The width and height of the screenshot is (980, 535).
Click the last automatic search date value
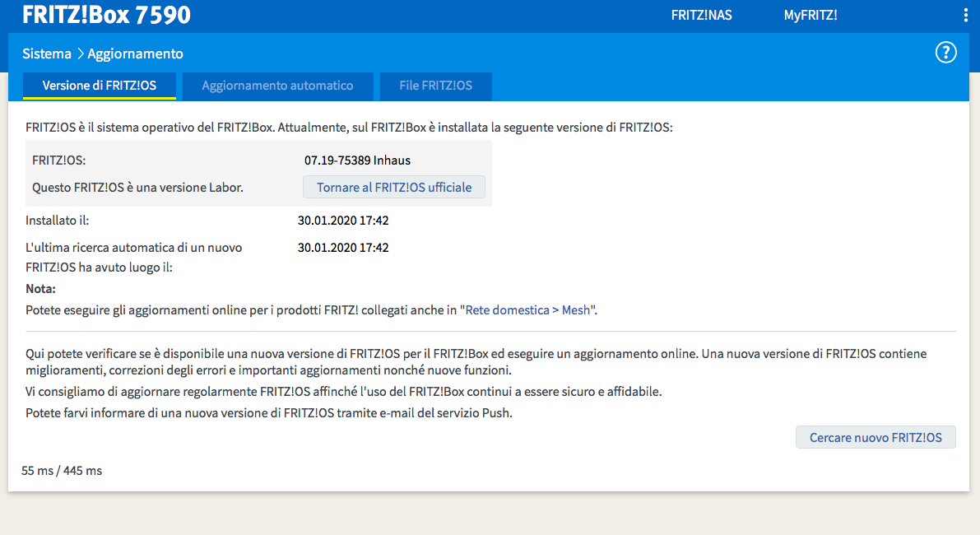point(342,248)
